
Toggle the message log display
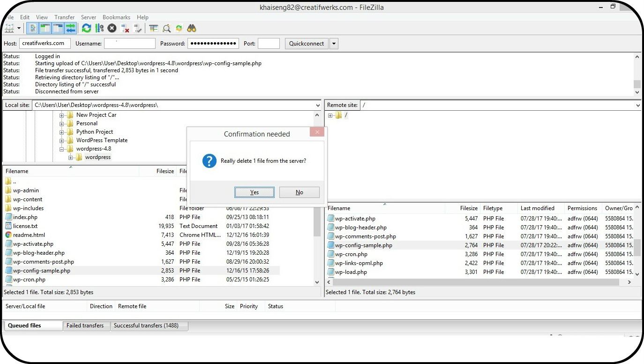pyautogui.click(x=33, y=28)
